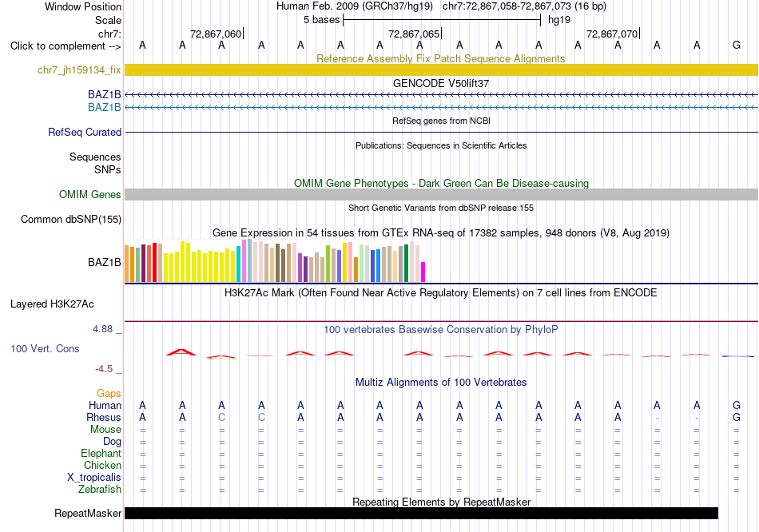Open 'Short Genetic Variants from dbSNP release 155'

point(441,208)
